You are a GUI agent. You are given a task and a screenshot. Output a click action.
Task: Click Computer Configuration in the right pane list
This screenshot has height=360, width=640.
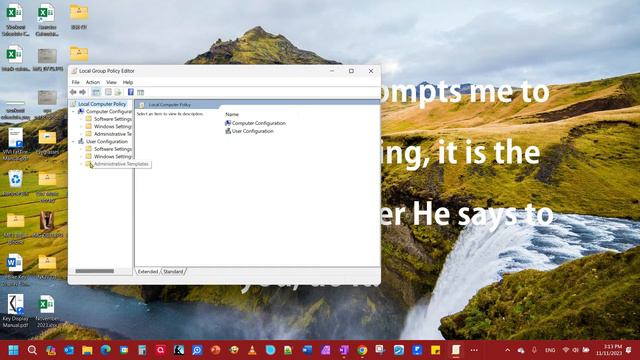pyautogui.click(x=256, y=123)
